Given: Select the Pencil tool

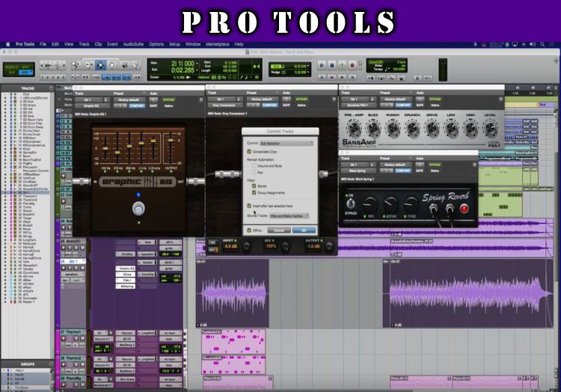Looking at the screenshot, I should point(136,65).
